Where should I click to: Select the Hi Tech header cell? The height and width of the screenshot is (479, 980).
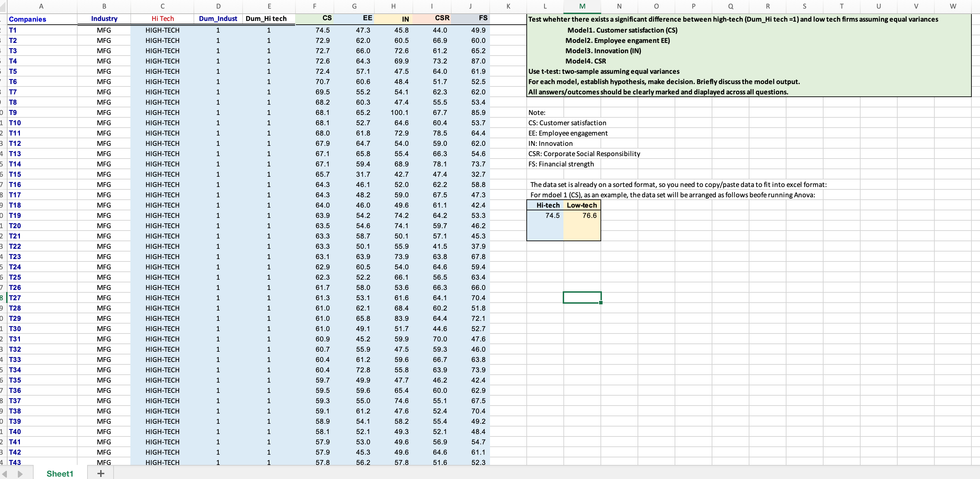coord(162,19)
